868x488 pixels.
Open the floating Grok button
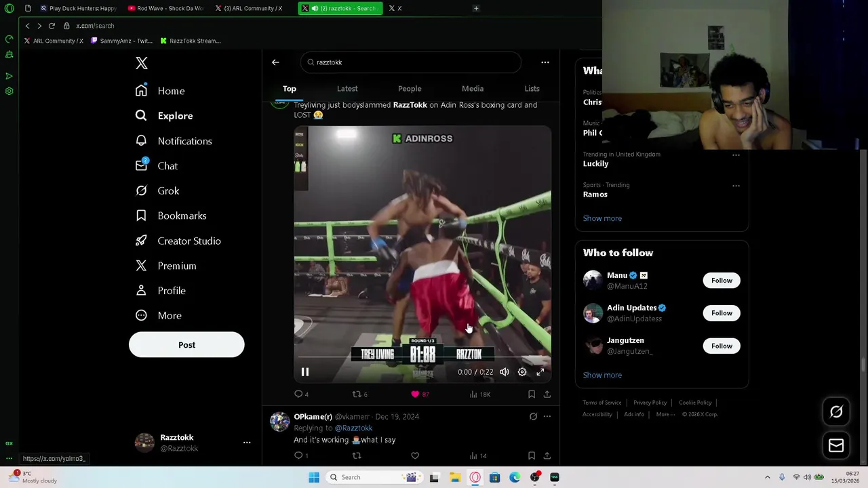(836, 412)
